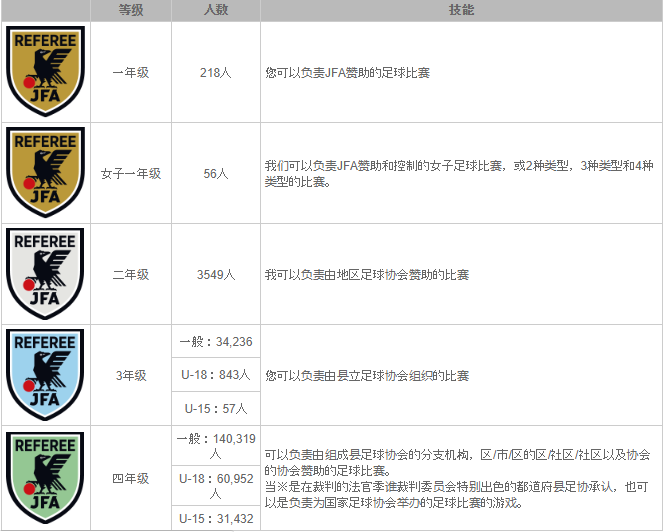Click text 我可以负责由地区足球协会赞助的比赛
The image size is (664, 532).
point(367,275)
